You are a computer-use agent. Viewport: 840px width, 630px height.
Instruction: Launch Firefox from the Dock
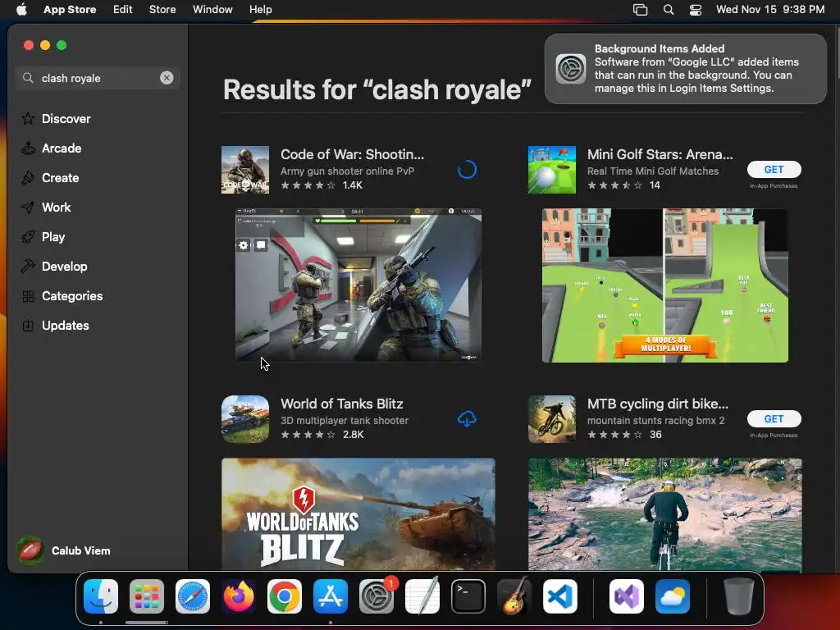pyautogui.click(x=239, y=596)
